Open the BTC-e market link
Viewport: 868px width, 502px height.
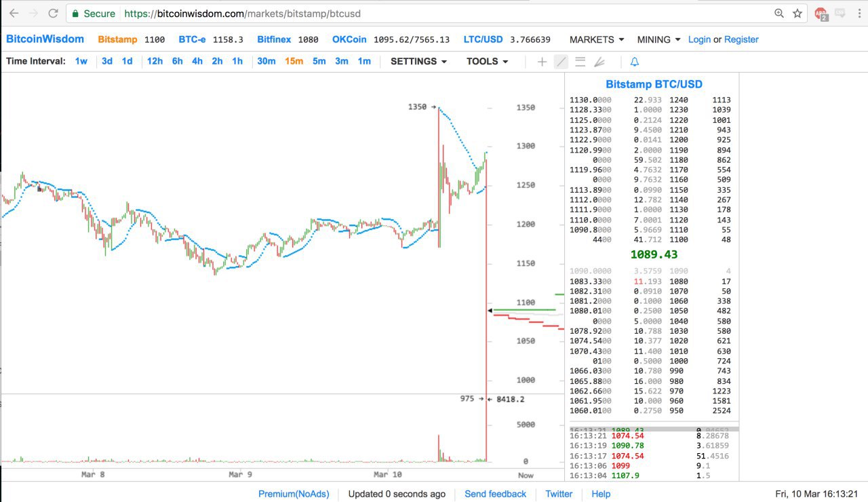(x=192, y=39)
